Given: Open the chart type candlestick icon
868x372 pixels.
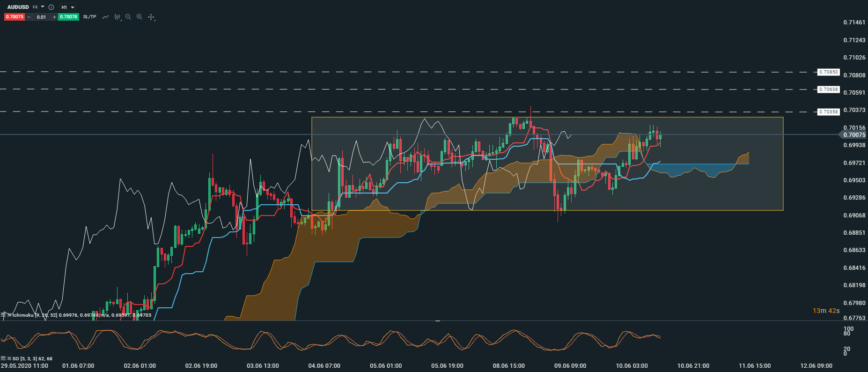Looking at the screenshot, I should coord(117,17).
